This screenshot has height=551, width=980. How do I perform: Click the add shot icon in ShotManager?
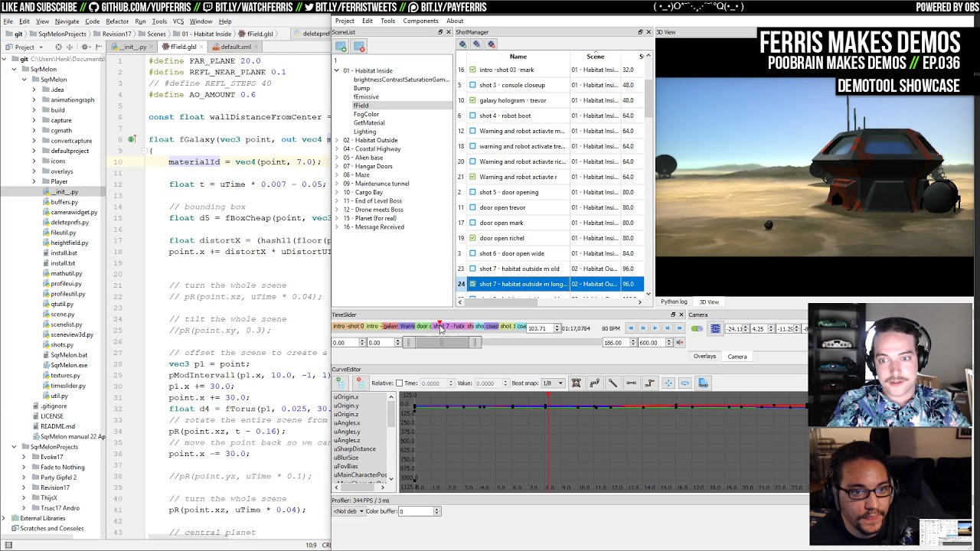click(463, 44)
